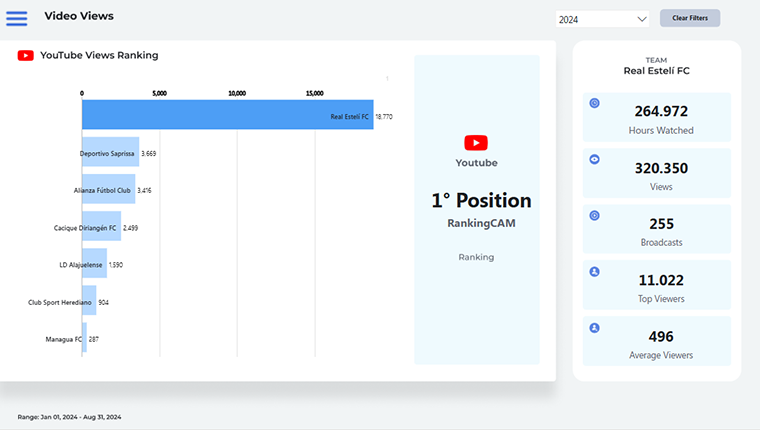
Task: Click the 255 Broadcasts value
Action: (661, 224)
